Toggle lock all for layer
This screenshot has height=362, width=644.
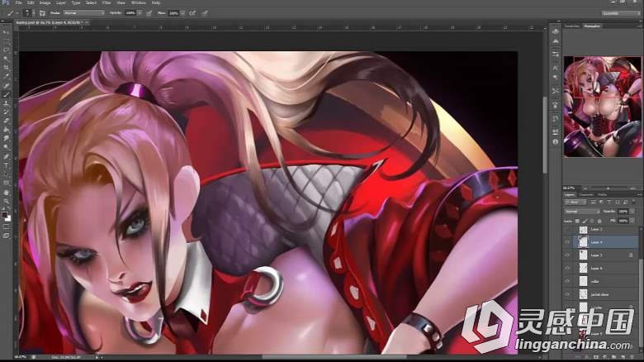click(599, 221)
